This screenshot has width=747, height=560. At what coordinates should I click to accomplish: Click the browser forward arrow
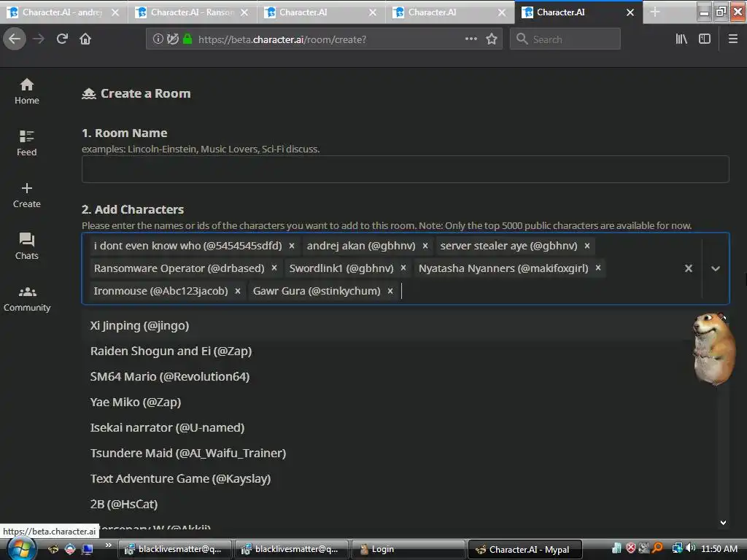[x=39, y=39]
